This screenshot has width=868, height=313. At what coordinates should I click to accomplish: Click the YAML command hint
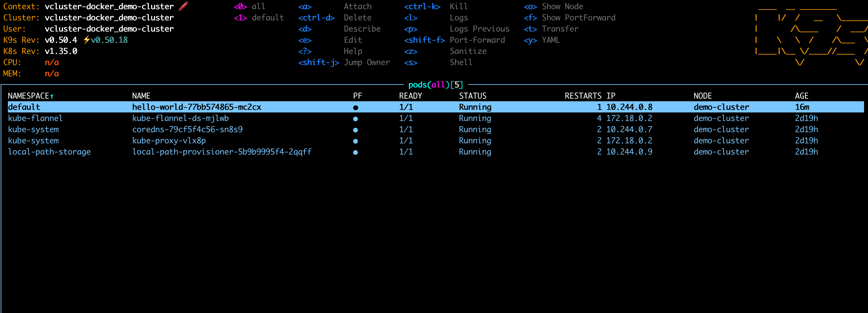(551, 40)
